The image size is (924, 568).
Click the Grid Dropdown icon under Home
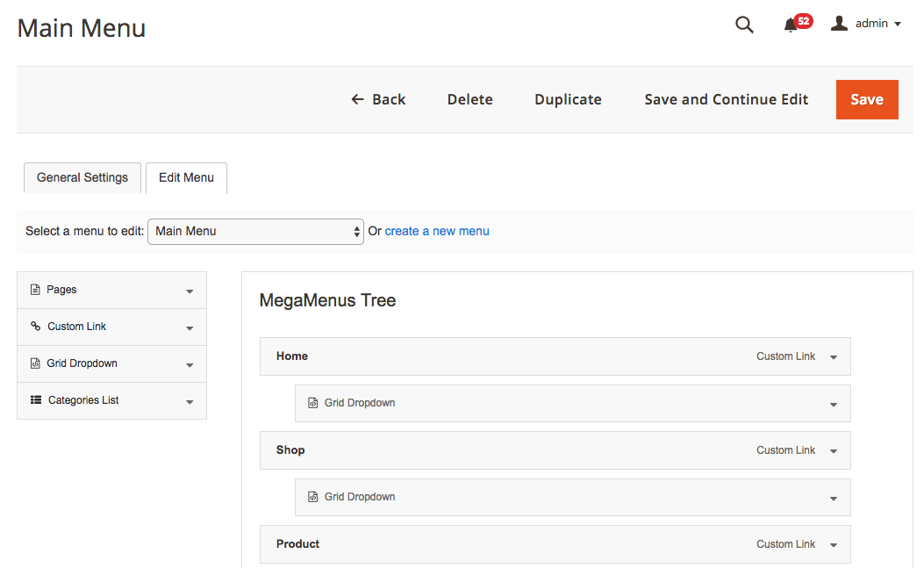312,403
